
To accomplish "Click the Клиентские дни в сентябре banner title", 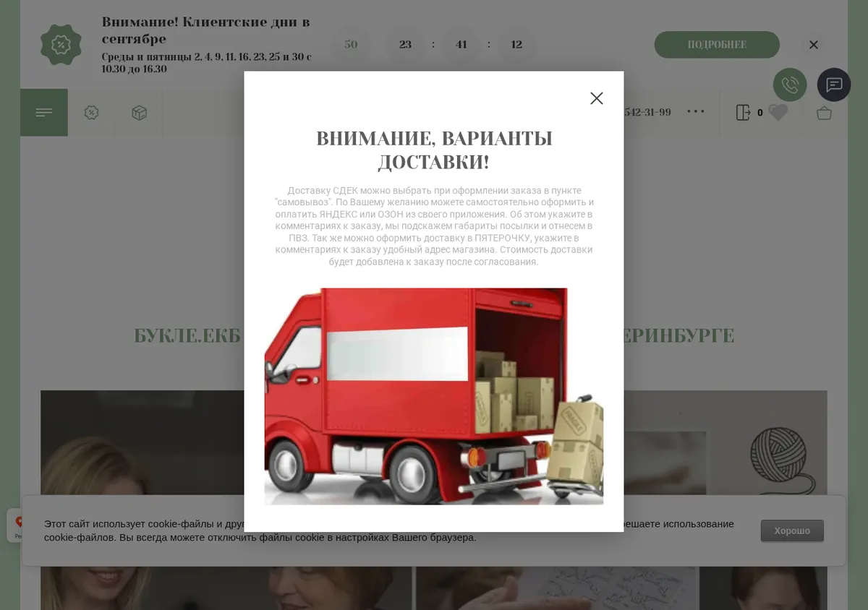I will 206,30.
